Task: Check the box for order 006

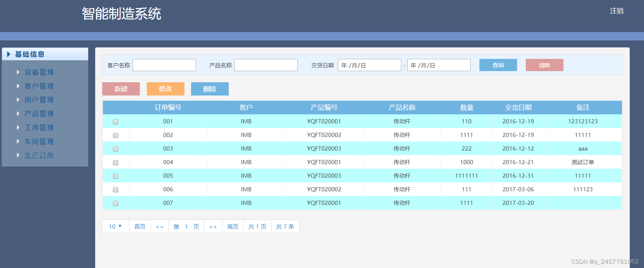Action: (115, 190)
